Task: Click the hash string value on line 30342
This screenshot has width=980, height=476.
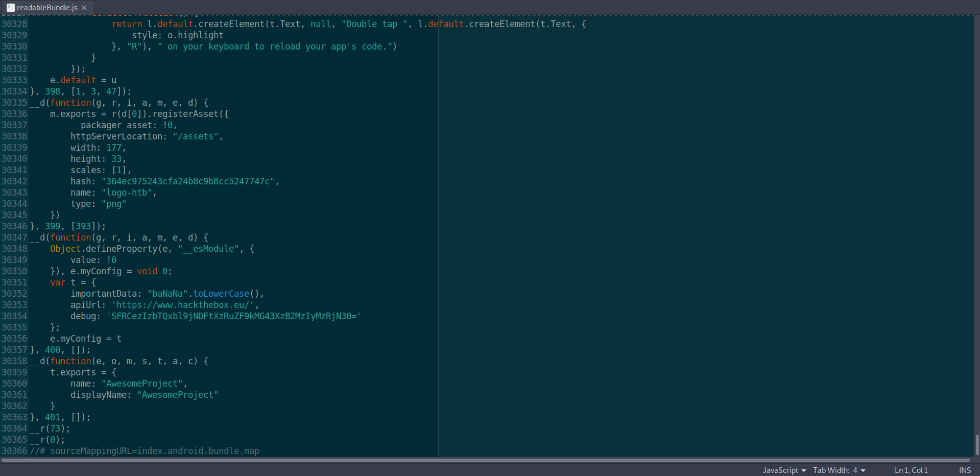Action: tap(188, 181)
